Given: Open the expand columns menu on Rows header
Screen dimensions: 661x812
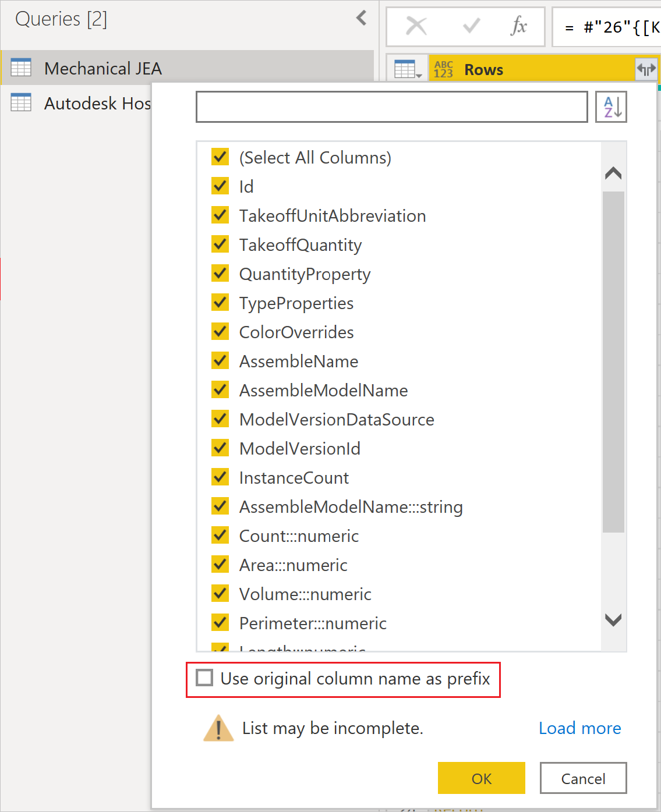Looking at the screenshot, I should (x=646, y=69).
